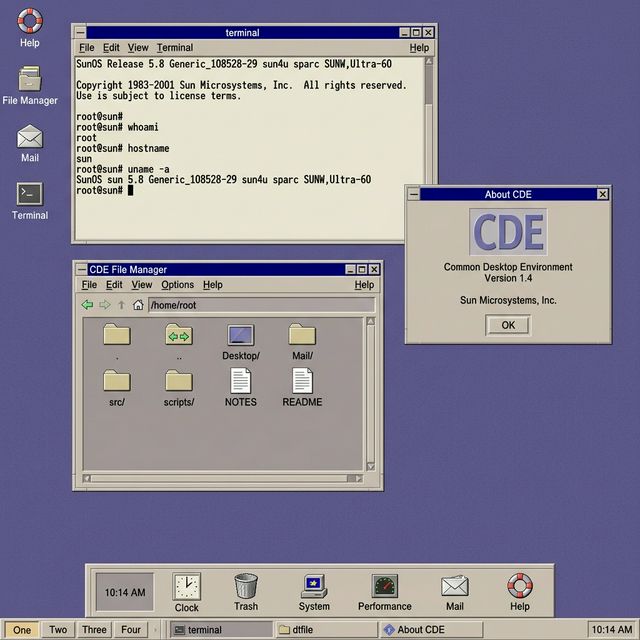
Task: Open the File Manager Edit menu
Action: pyautogui.click(x=114, y=284)
